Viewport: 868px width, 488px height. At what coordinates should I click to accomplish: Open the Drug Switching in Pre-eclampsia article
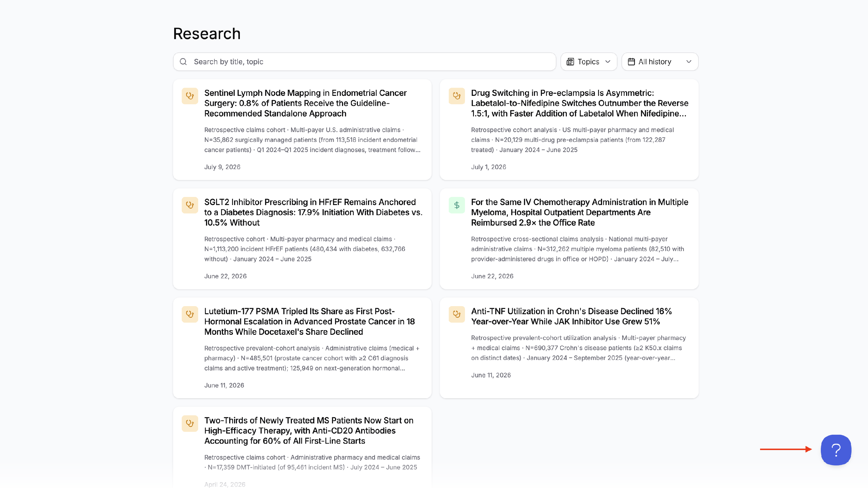pos(569,130)
